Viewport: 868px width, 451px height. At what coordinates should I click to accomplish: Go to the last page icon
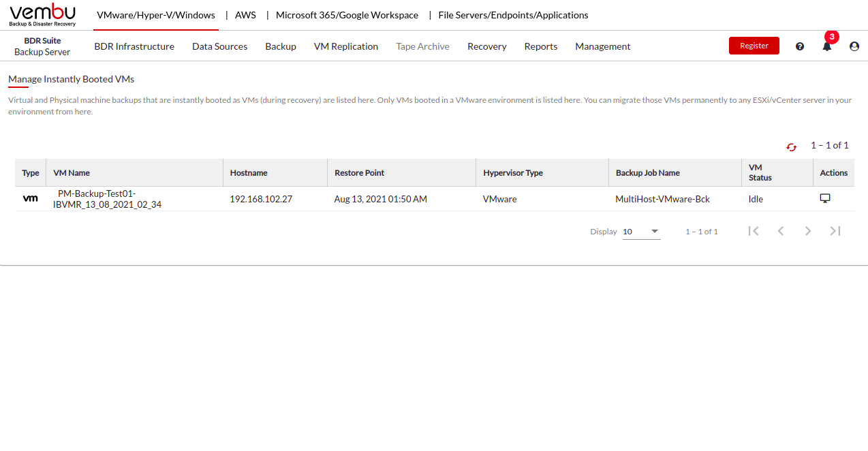point(835,231)
